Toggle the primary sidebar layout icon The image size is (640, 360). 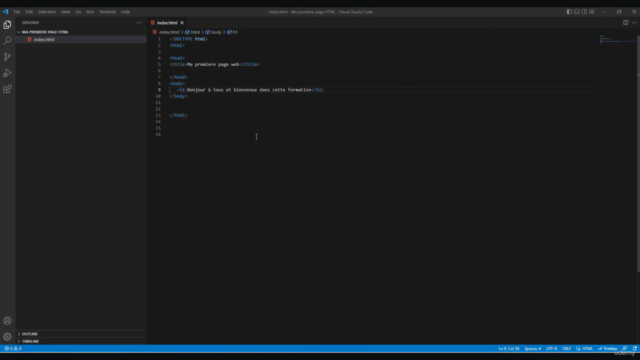coord(569,12)
